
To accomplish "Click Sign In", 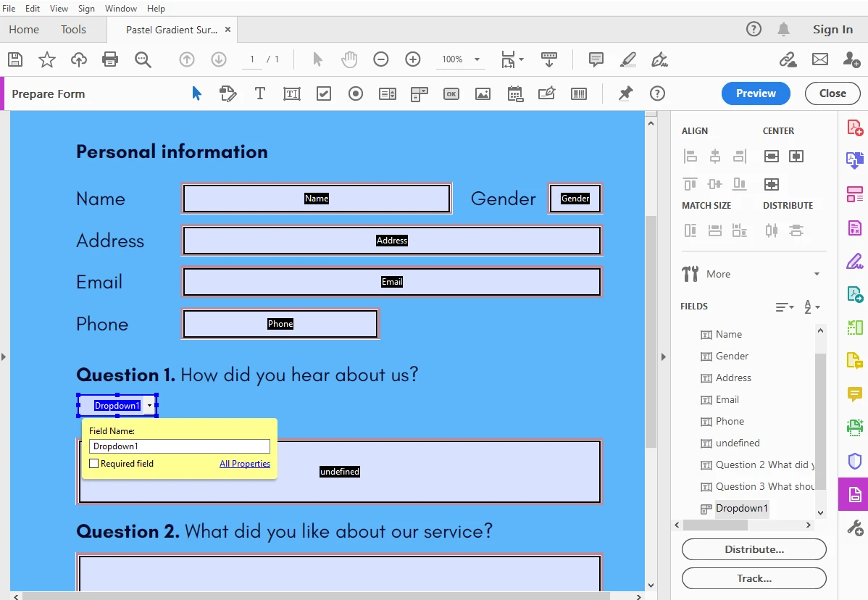I will click(832, 29).
